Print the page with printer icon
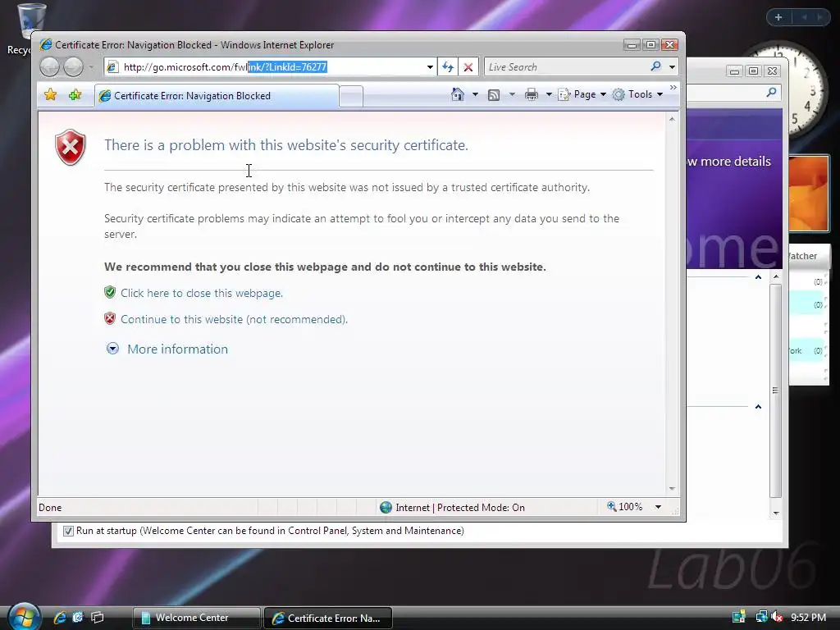 [531, 95]
